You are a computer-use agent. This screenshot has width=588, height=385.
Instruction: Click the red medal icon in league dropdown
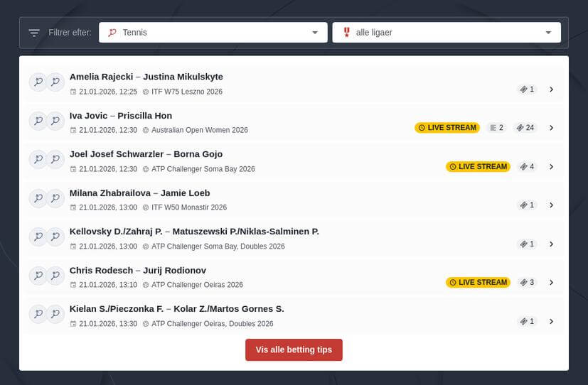coord(346,32)
